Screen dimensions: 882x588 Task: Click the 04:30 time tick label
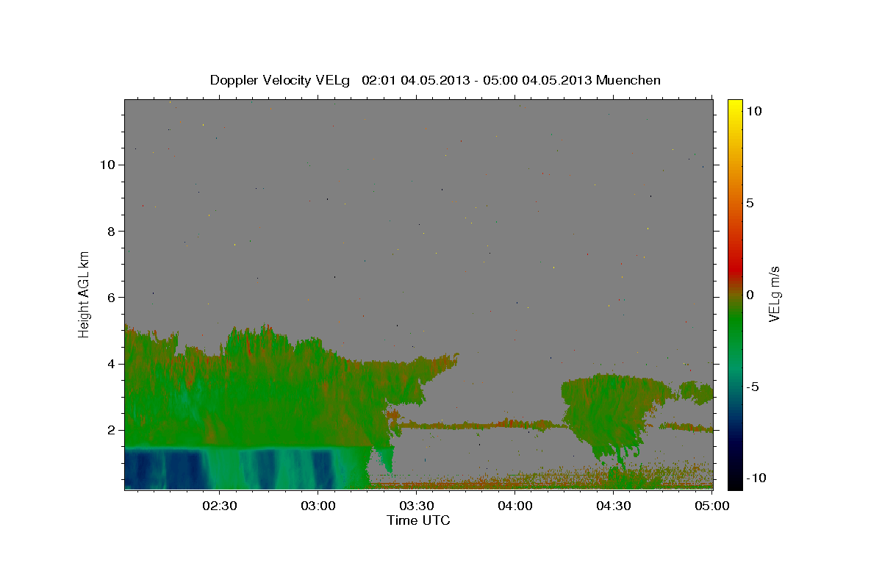[613, 506]
